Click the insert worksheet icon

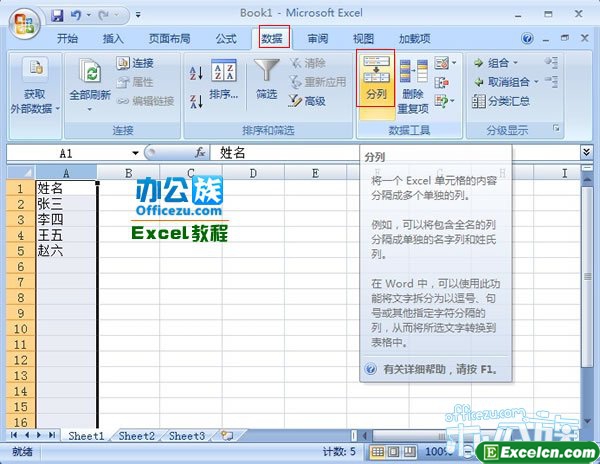[227, 436]
